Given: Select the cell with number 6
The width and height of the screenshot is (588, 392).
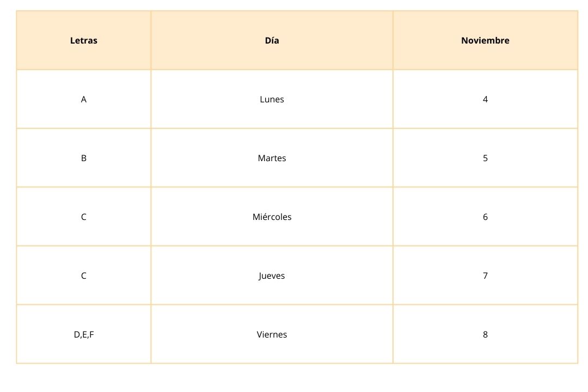Looking at the screenshot, I should (x=485, y=217).
